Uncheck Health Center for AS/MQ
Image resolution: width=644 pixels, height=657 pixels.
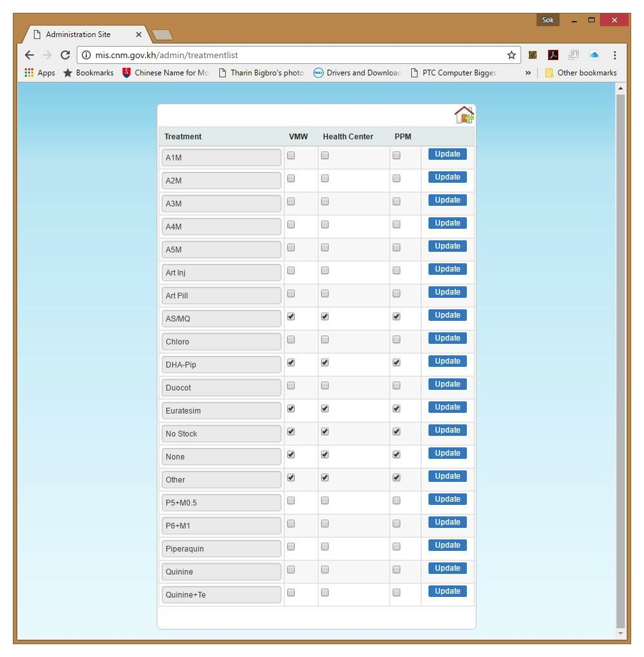point(325,316)
